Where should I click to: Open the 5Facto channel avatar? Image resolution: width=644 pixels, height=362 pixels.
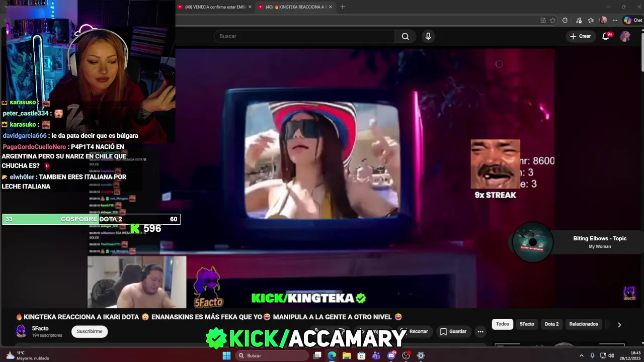[21, 331]
